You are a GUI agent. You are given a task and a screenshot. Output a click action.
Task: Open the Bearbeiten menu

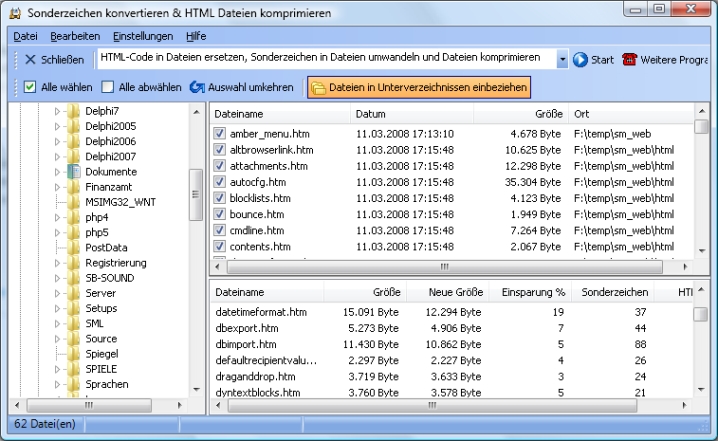(75, 35)
